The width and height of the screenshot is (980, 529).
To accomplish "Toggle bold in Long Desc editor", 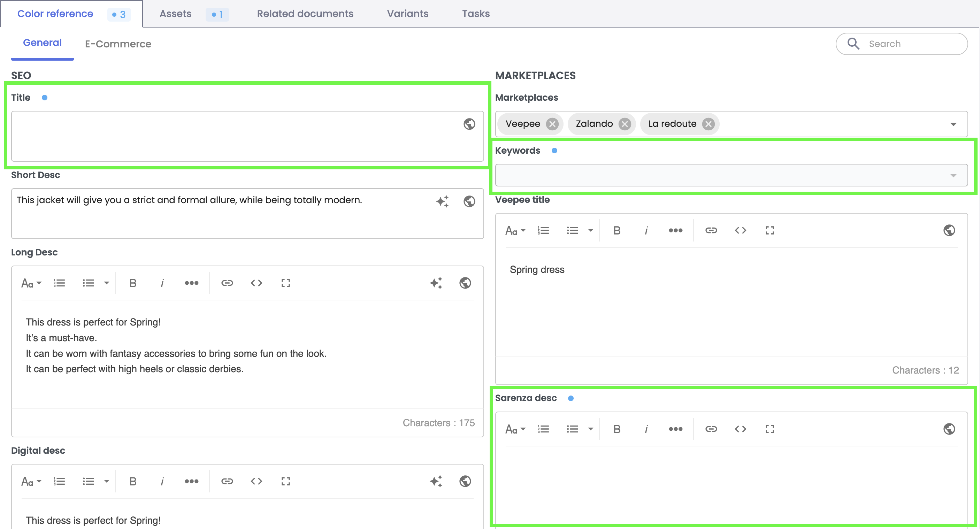I will (x=133, y=283).
